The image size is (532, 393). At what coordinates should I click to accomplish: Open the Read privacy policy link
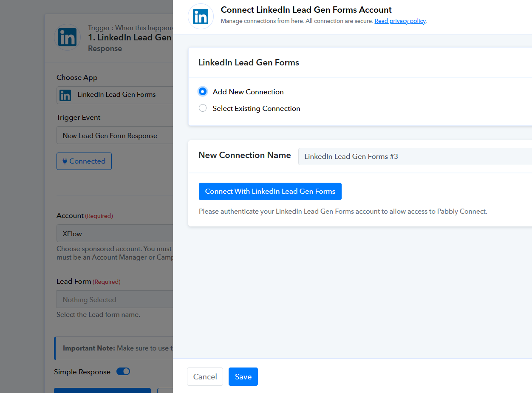coord(400,21)
